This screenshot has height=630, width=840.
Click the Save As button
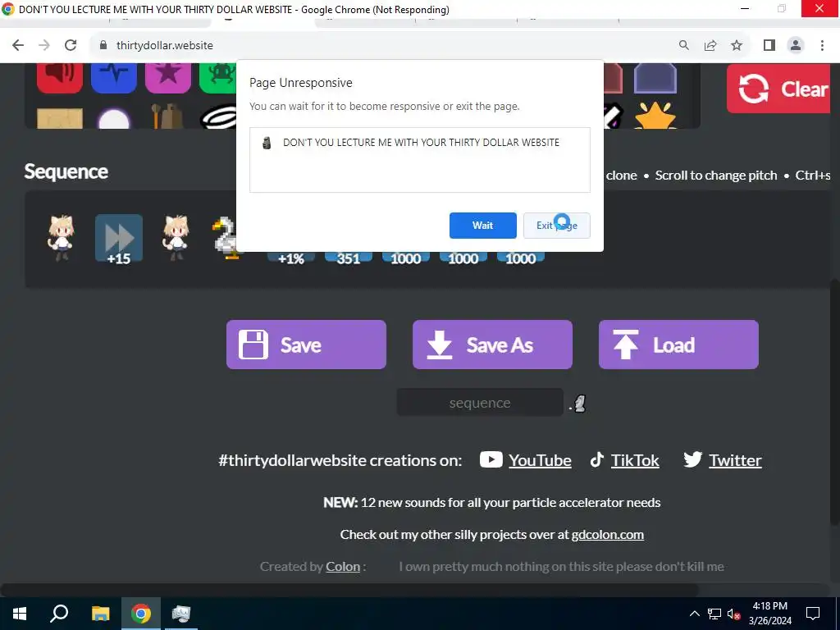(492, 345)
